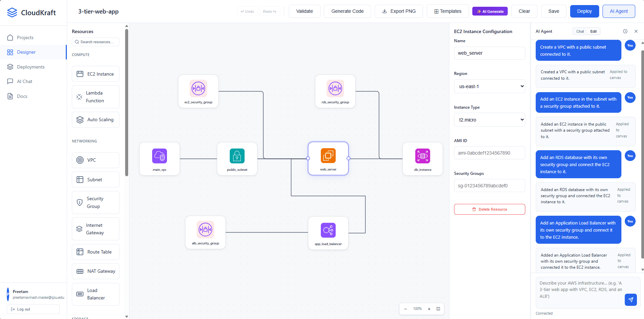Open Docs in the sidebar
Screen dimensions: 644x319
(x=33, y=96)
